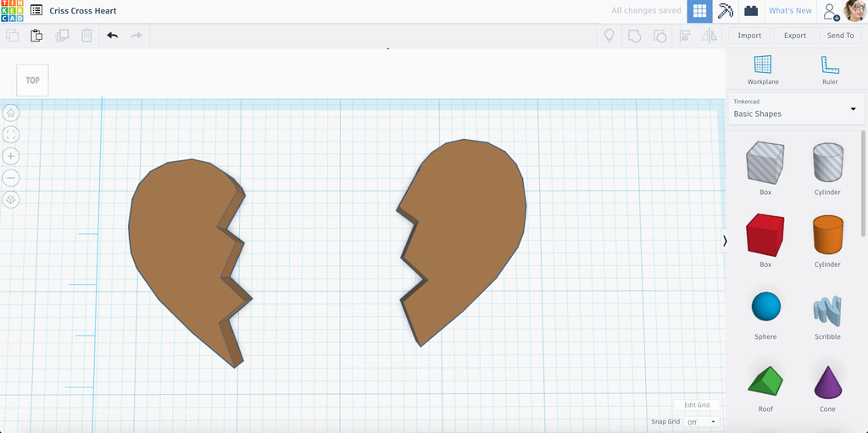
Task: Click the Zoom in plus icon
Action: (11, 156)
